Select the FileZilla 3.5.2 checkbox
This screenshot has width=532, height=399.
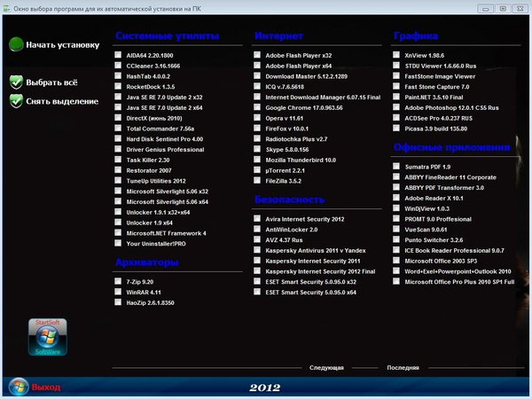[257, 180]
